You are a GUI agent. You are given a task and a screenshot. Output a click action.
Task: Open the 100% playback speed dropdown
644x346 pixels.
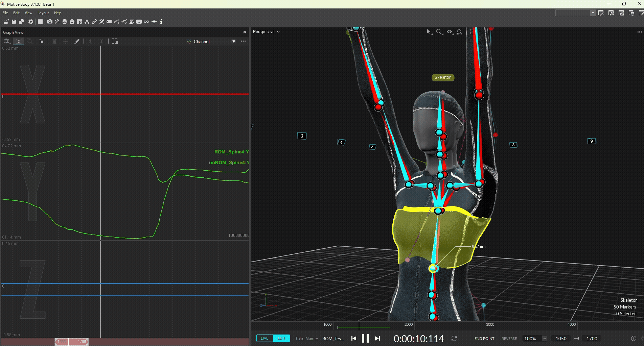pos(544,338)
